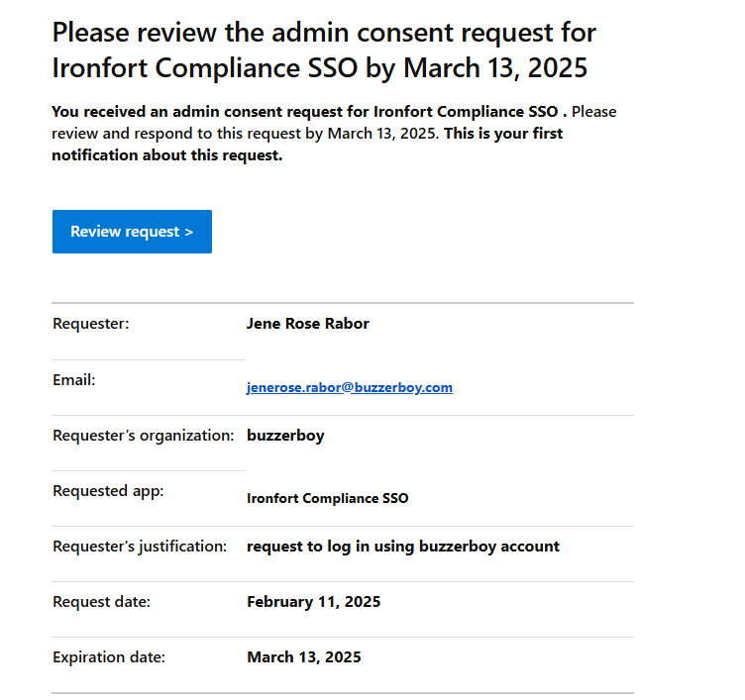Click the arrow on the Review request button
The width and height of the screenshot is (745, 700).
(x=188, y=232)
